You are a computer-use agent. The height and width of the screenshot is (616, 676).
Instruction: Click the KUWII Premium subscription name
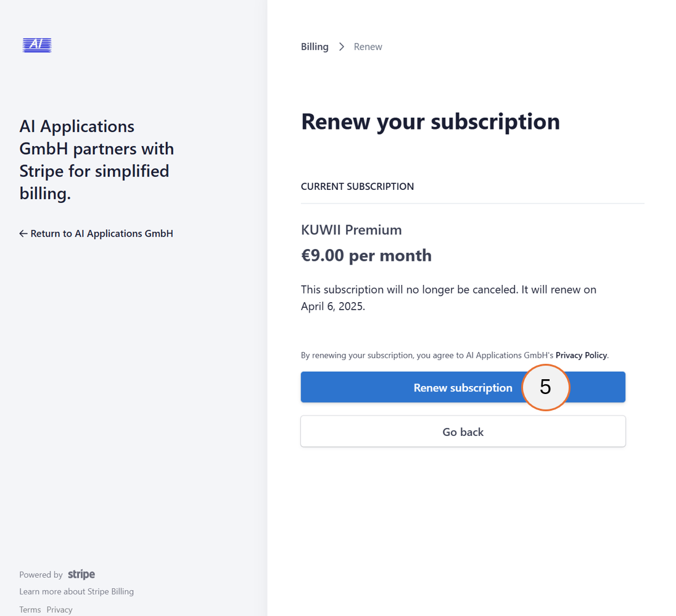coord(351,229)
